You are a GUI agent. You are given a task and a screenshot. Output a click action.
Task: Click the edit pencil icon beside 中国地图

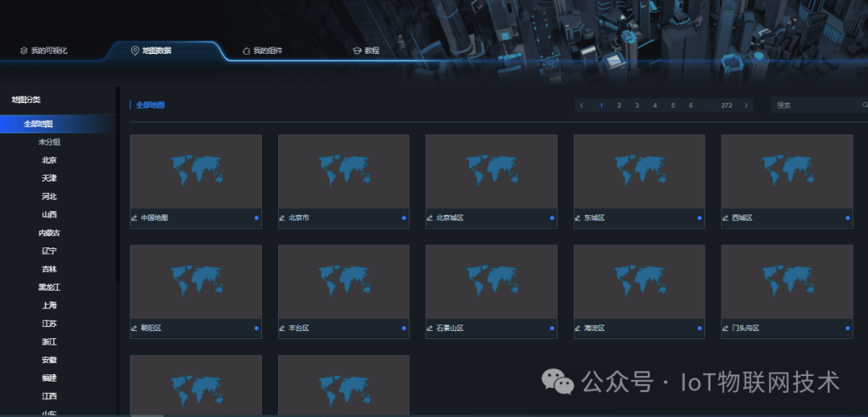pyautogui.click(x=134, y=218)
